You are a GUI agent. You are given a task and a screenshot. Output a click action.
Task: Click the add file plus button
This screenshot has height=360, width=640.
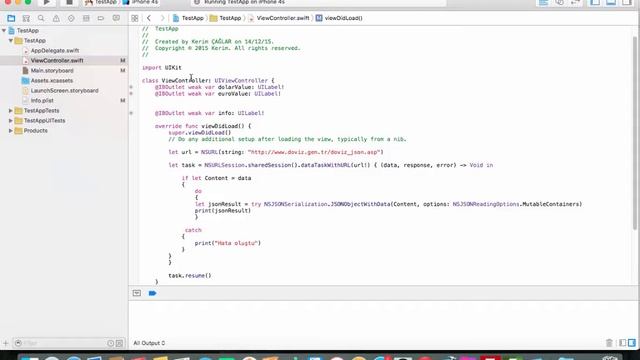(6, 343)
